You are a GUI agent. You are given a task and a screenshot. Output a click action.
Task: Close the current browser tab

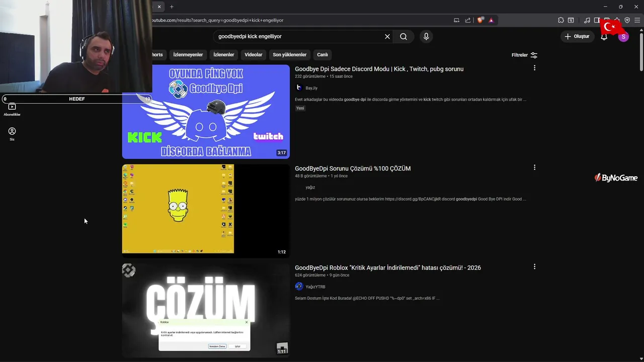(159, 7)
